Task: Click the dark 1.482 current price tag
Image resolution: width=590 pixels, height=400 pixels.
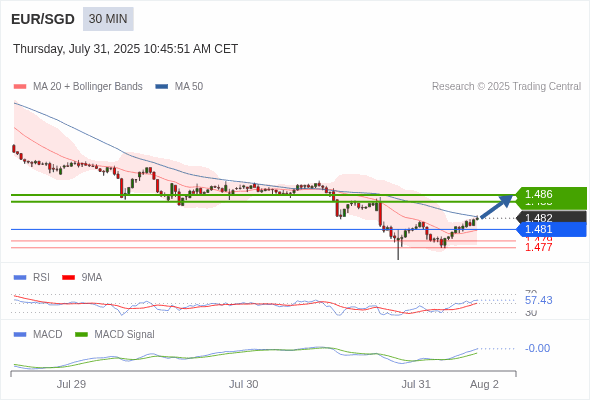Action: coord(551,217)
